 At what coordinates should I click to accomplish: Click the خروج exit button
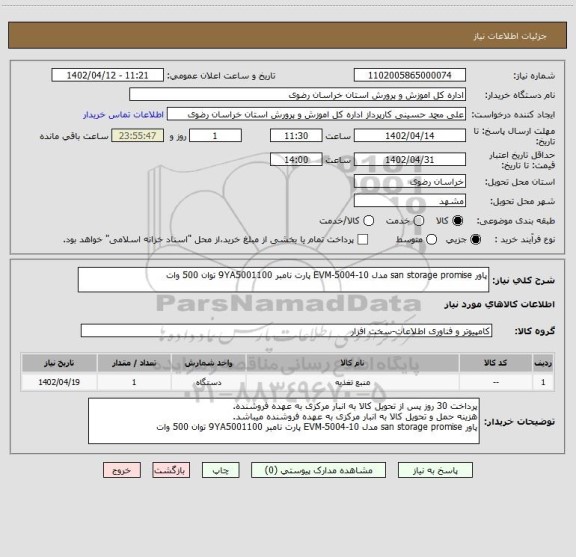point(122,470)
